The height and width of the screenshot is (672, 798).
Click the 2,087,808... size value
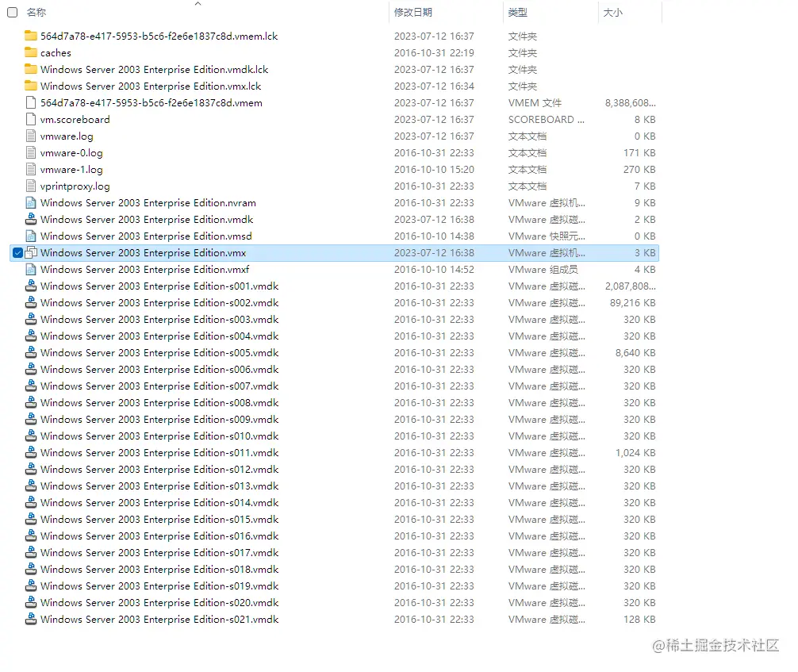630,286
